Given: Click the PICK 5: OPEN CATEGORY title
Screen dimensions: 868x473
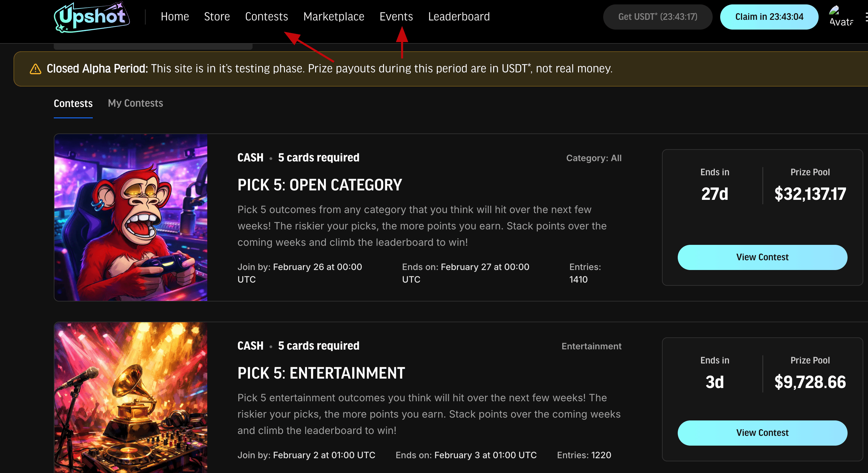Looking at the screenshot, I should click(x=320, y=185).
